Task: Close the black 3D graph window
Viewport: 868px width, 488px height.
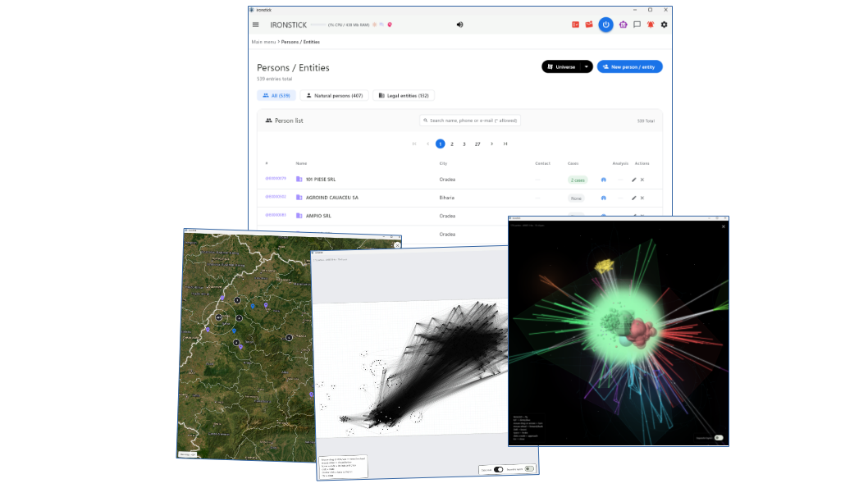Action: [x=723, y=226]
